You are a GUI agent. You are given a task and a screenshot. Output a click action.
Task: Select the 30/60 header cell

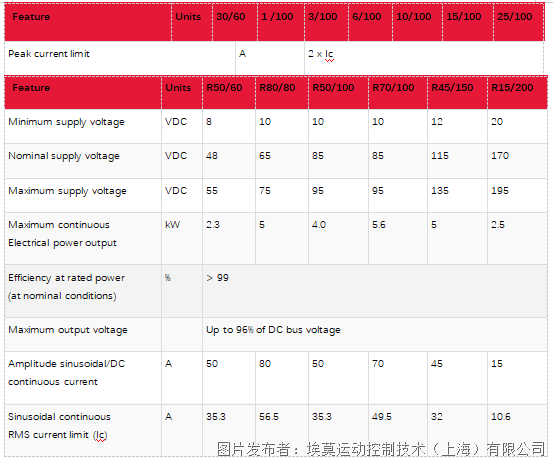[235, 22]
